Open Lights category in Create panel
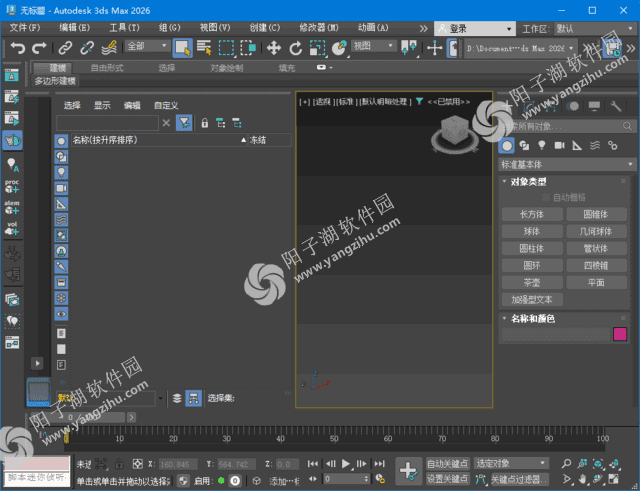 pos(542,145)
